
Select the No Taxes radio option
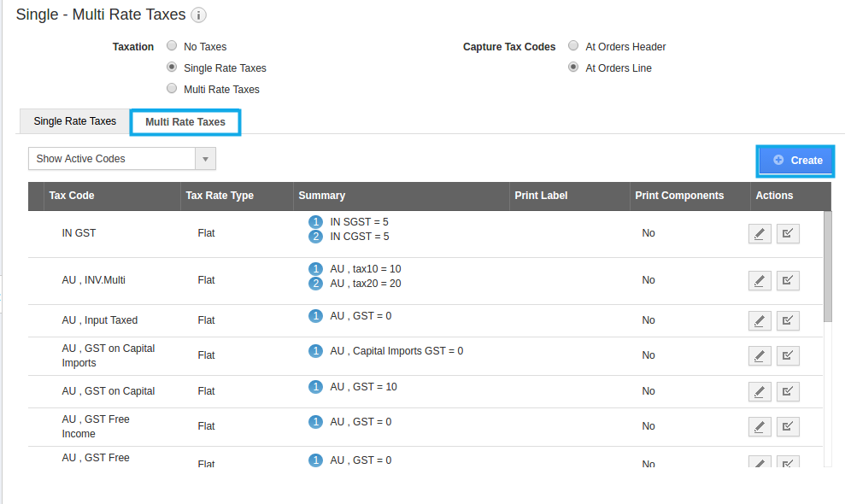[x=172, y=46]
